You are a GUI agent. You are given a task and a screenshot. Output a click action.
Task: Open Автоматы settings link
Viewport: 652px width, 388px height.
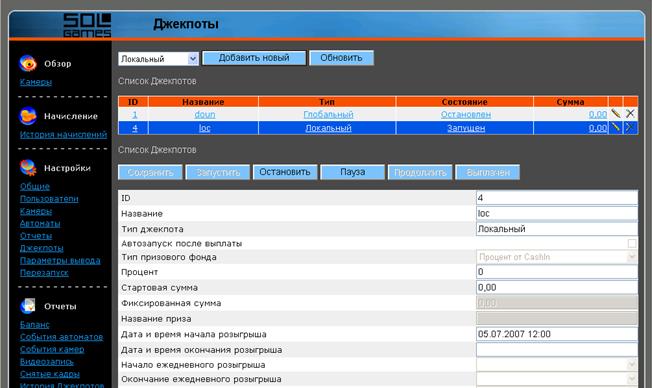40,223
